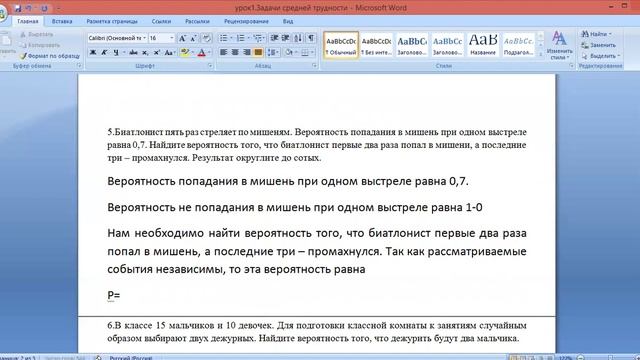This screenshot has width=640, height=360.
Task: Save the document from Quick Access toolbar
Action: click(x=18, y=8)
